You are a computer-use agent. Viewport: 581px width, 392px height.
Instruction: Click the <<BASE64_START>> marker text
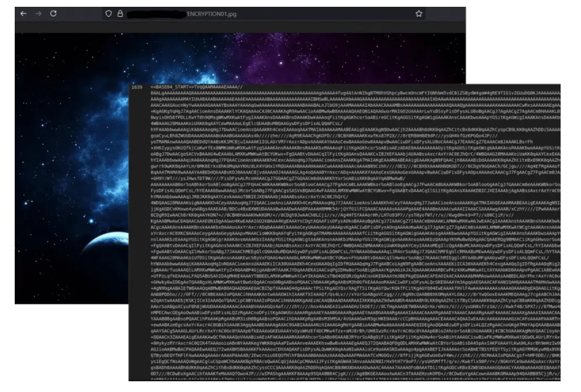pyautogui.click(x=172, y=87)
